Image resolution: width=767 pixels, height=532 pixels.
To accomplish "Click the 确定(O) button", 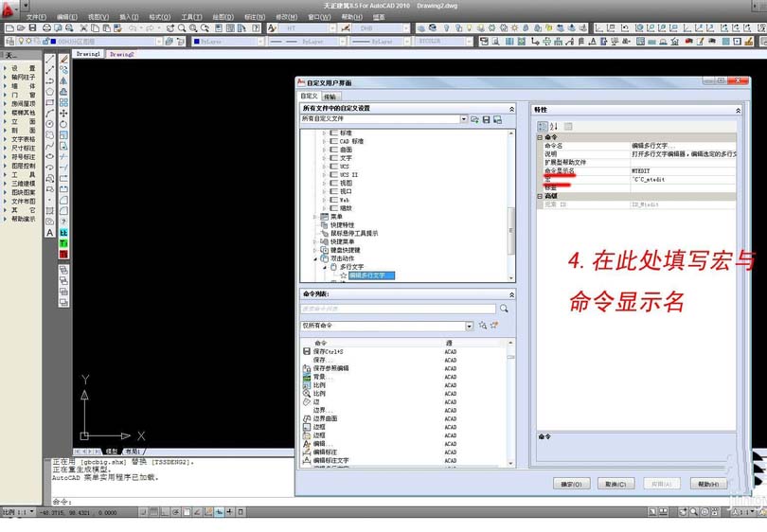I will (x=571, y=484).
